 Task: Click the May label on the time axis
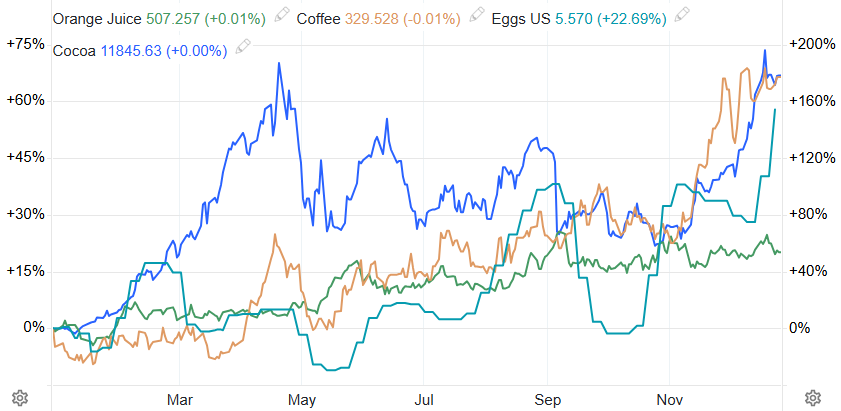(x=302, y=399)
